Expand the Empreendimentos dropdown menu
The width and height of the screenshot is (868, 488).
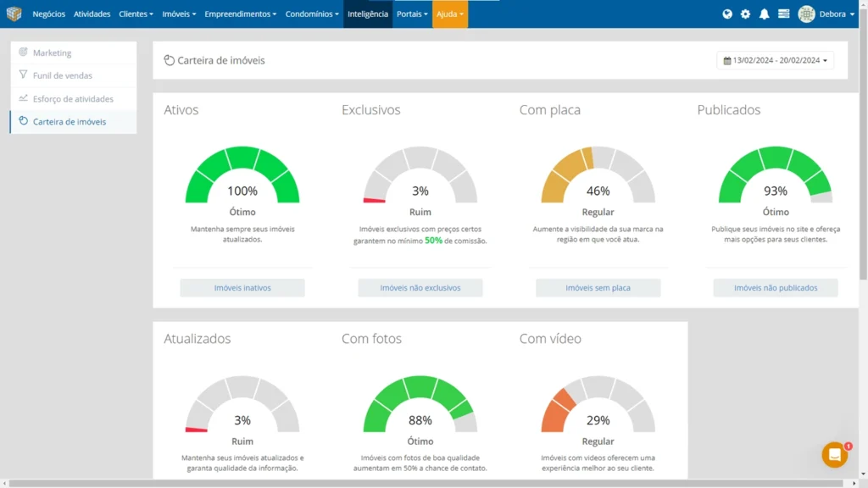click(240, 14)
